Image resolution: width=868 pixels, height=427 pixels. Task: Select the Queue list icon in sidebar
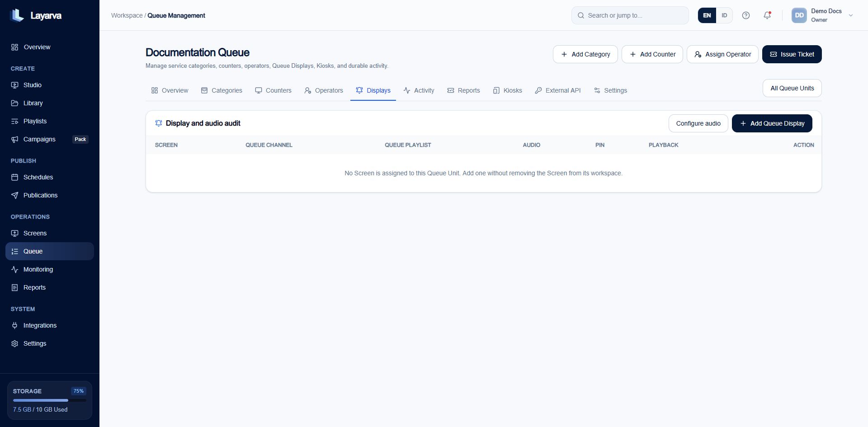tap(14, 251)
